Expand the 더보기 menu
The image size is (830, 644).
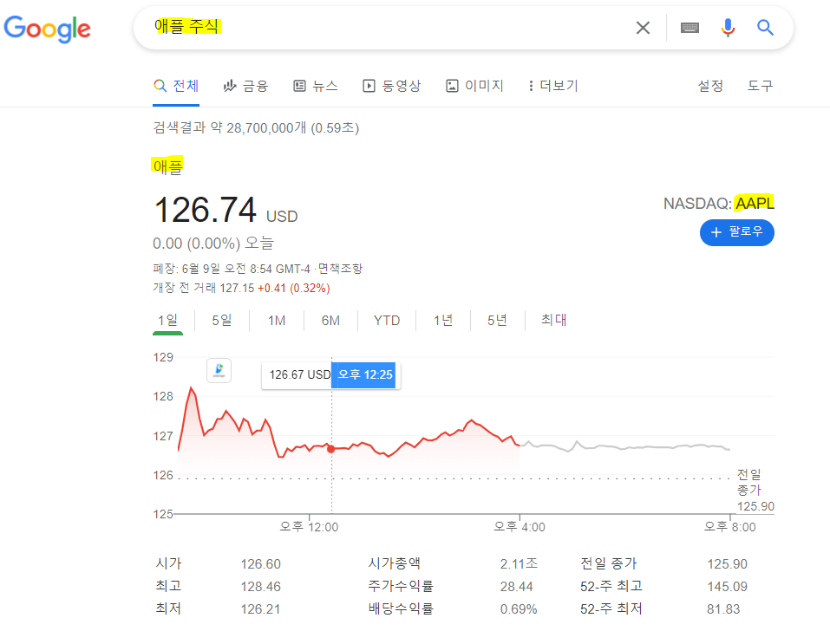point(553,86)
